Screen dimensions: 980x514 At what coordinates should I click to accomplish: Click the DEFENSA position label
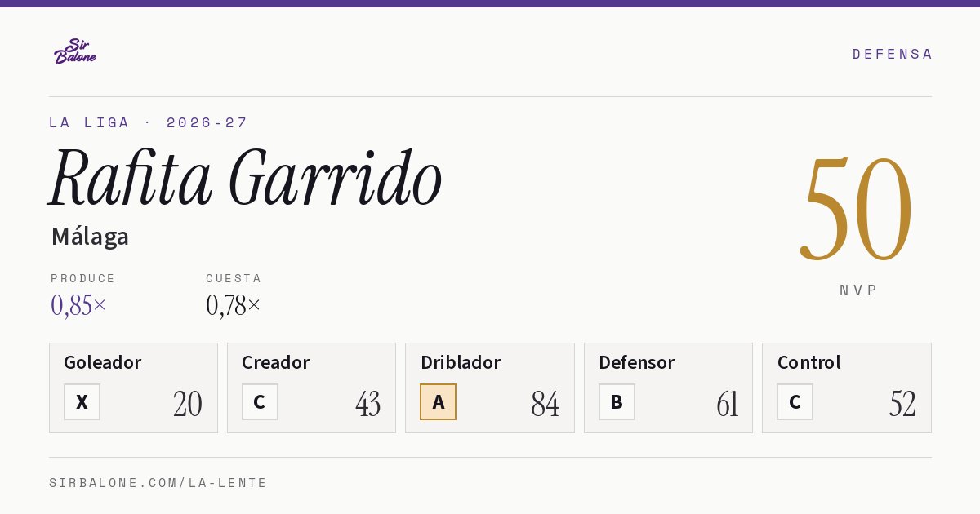click(892, 54)
